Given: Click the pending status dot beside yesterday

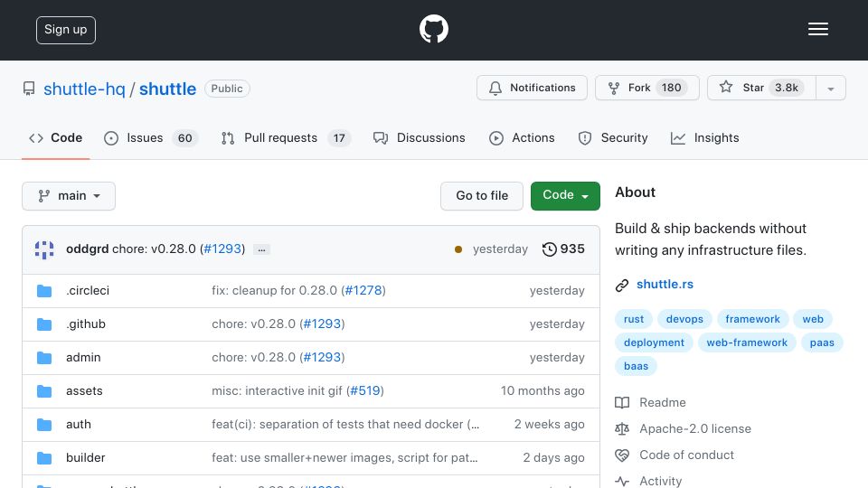Looking at the screenshot, I should 458,249.
